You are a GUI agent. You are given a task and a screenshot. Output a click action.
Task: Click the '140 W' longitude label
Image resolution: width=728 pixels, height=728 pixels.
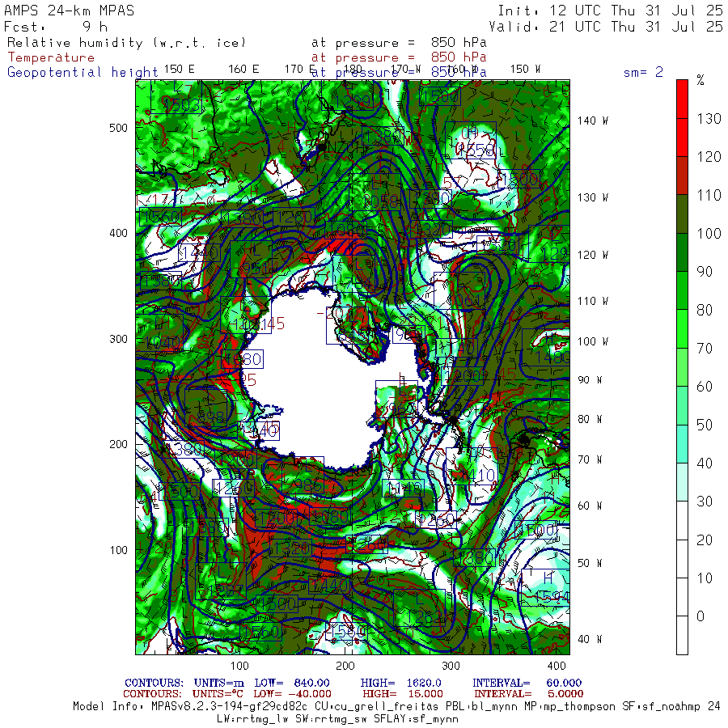pyautogui.click(x=592, y=121)
